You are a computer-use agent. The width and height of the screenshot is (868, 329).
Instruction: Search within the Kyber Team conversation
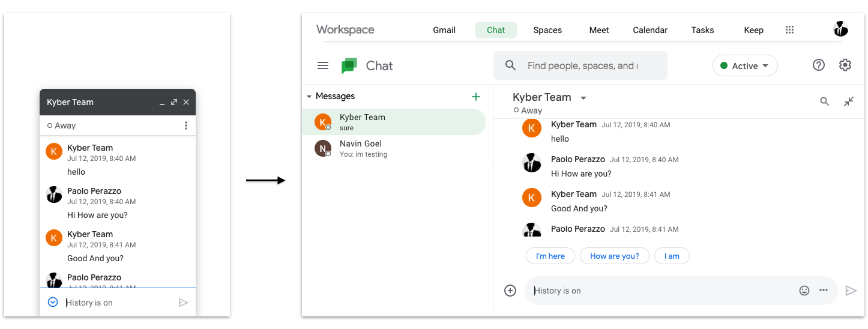tap(825, 101)
